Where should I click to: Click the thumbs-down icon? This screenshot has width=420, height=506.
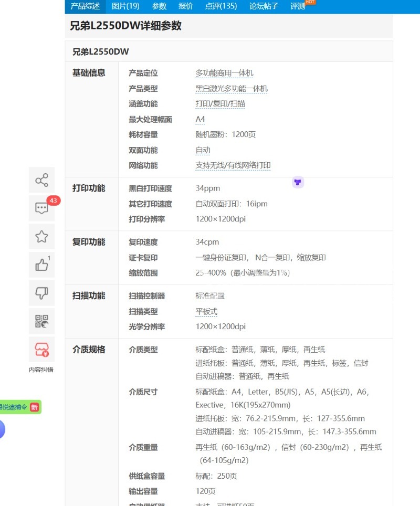pyautogui.click(x=41, y=293)
